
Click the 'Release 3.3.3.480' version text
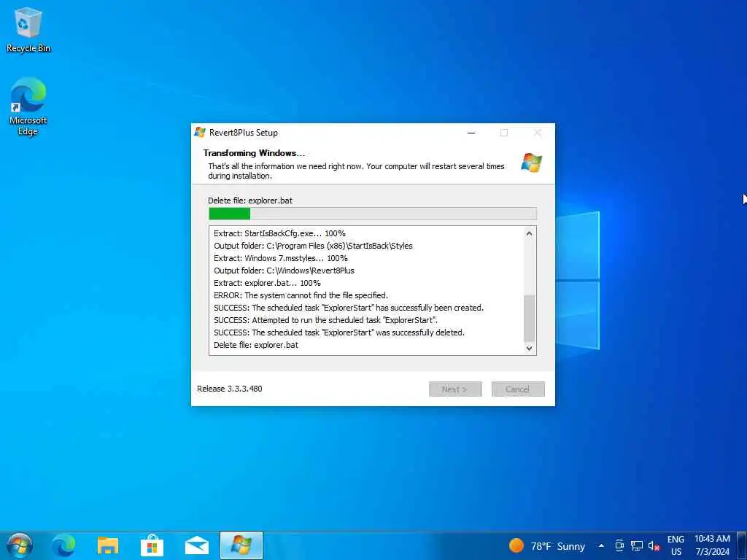(x=230, y=389)
